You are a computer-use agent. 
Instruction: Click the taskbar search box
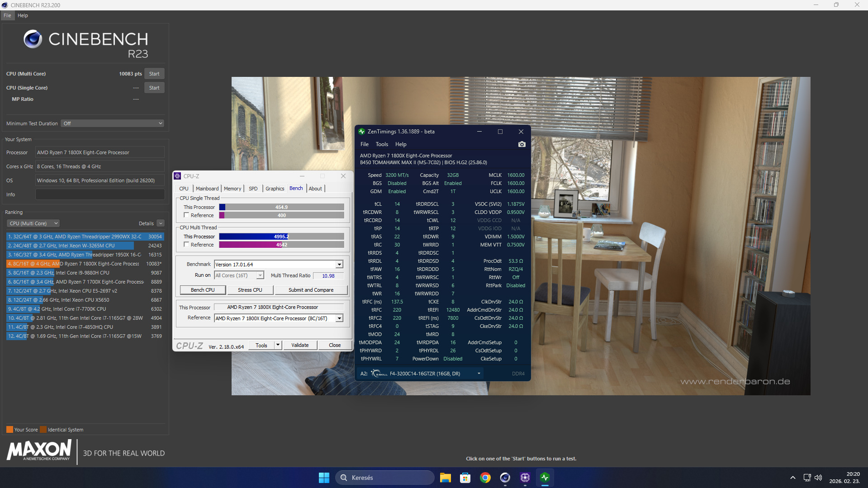(385, 478)
